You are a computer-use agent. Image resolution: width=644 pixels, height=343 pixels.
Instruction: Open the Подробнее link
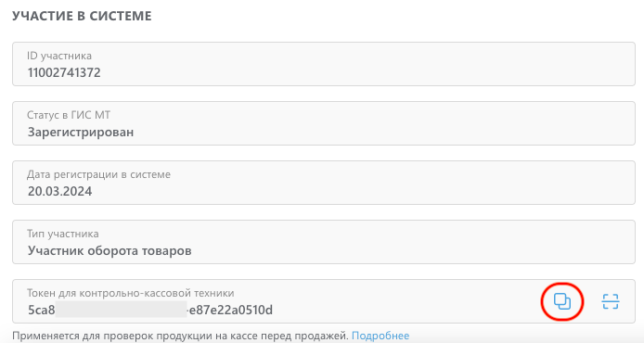click(380, 336)
